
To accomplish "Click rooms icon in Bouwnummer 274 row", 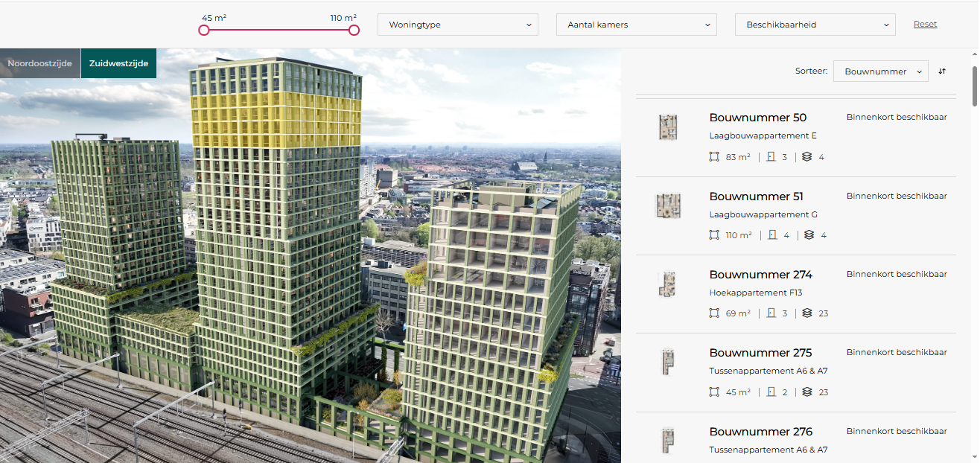I will 771,313.
